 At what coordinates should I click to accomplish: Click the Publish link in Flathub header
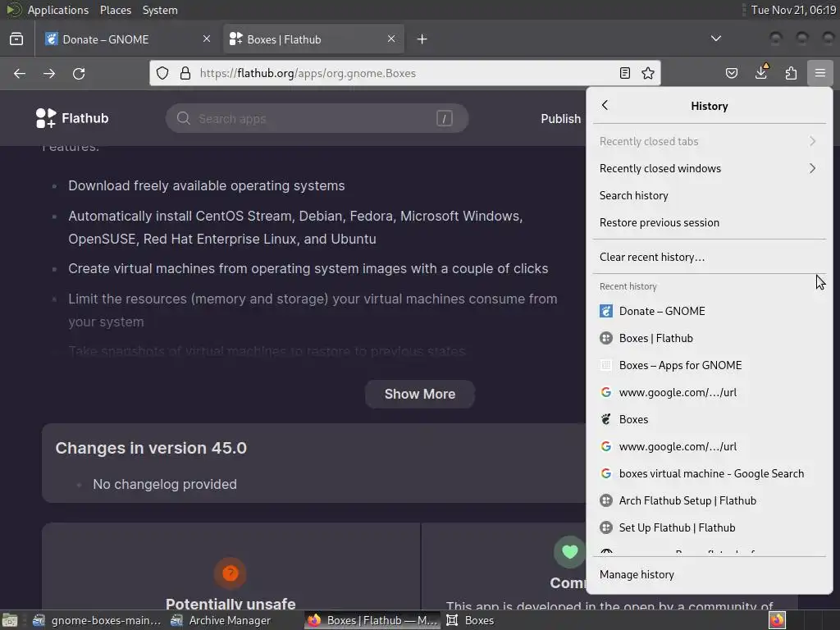[560, 118]
